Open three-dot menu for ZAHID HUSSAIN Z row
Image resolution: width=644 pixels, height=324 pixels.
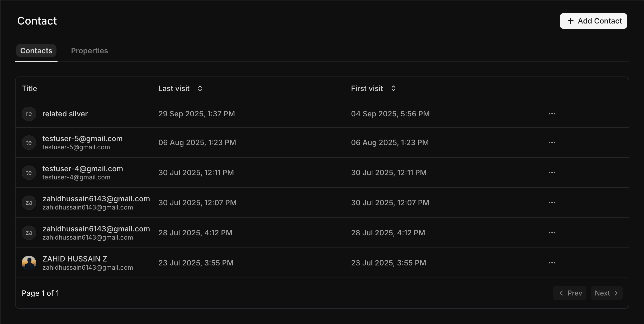coord(552,263)
